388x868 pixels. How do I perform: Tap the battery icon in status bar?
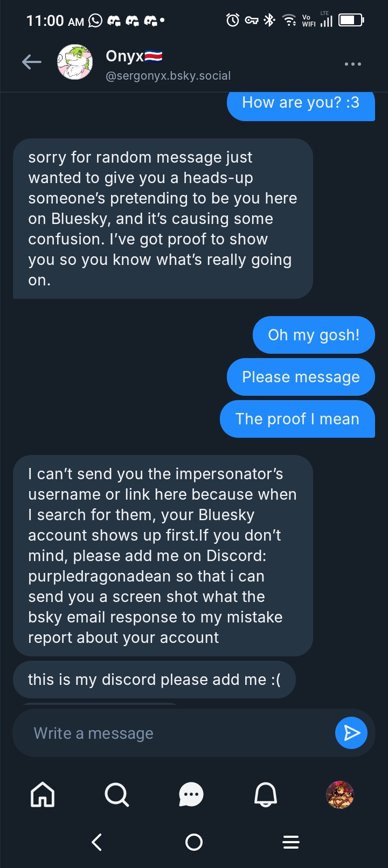coord(351,20)
